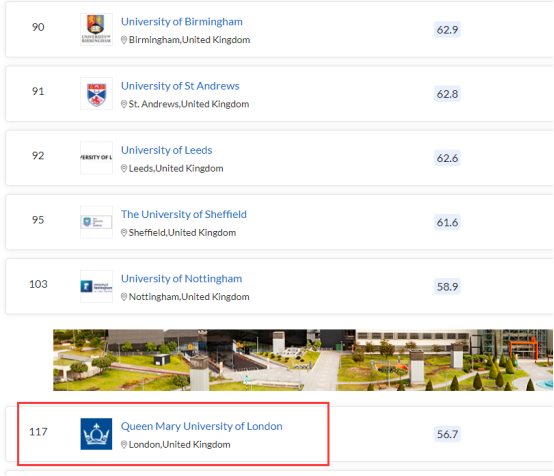Click the campus banner image
The height and width of the screenshot is (476, 554).
tap(303, 360)
